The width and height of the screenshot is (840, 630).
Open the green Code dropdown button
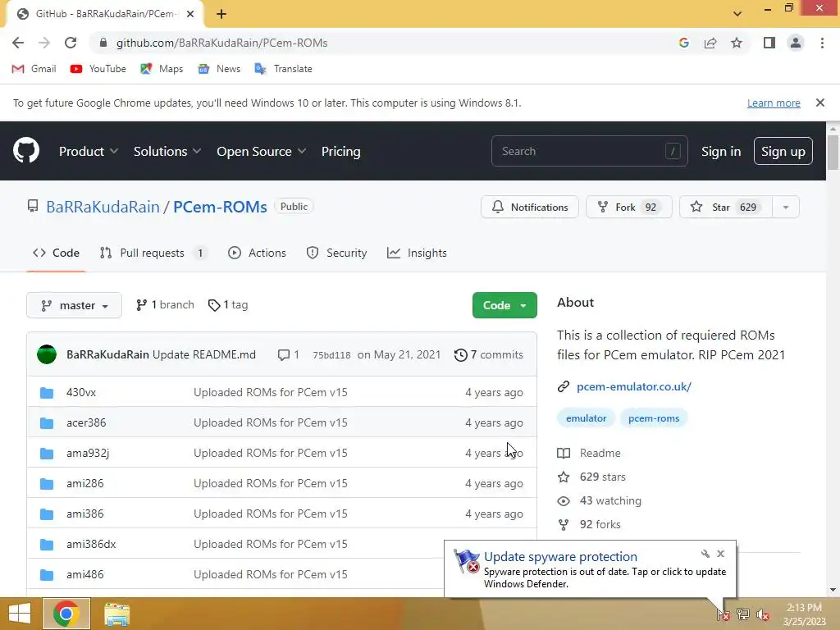click(x=504, y=305)
